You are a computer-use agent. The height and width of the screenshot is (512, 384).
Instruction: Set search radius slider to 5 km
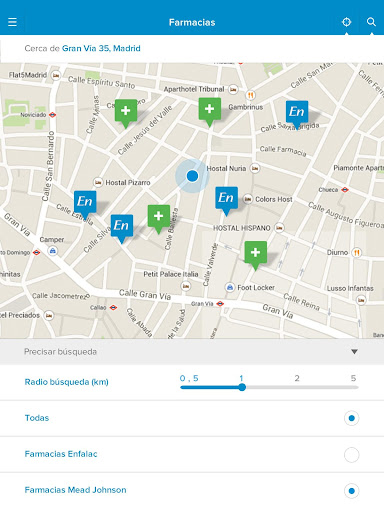(x=354, y=387)
